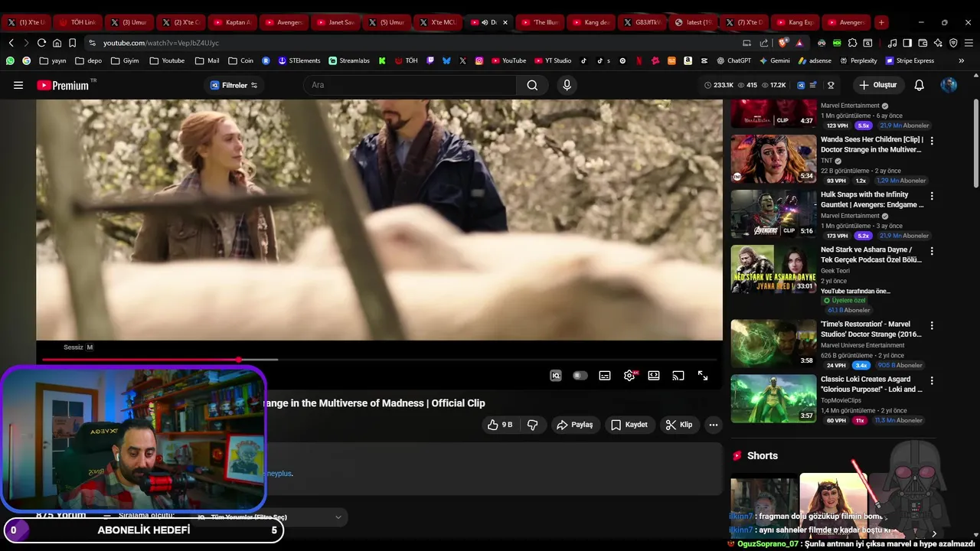Open the account avatar menu
The image size is (980, 551).
(949, 85)
